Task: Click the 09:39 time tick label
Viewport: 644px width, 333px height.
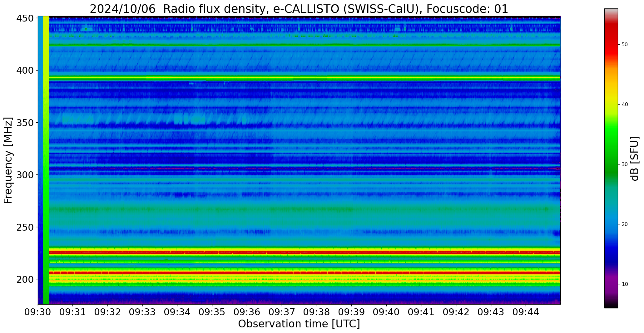Action: (x=352, y=312)
